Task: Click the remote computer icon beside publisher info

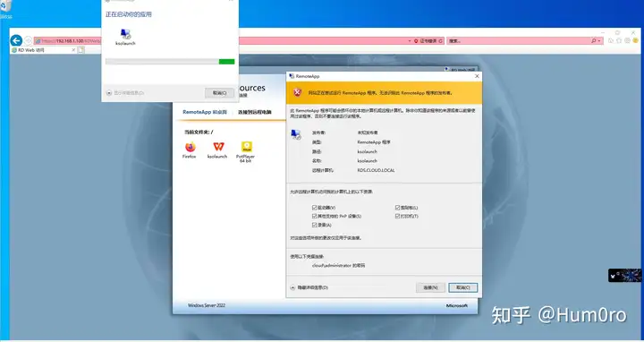Action: coord(296,135)
